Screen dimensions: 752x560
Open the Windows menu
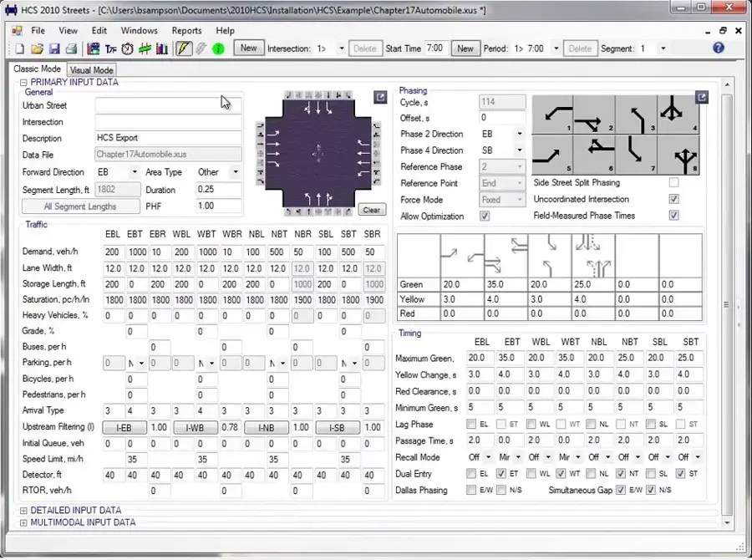click(139, 31)
